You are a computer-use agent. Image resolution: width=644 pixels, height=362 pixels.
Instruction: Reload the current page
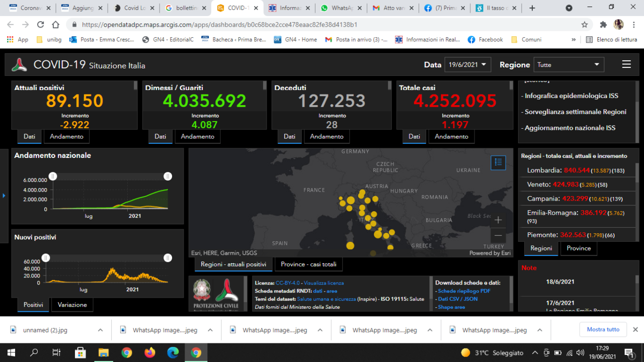[x=41, y=25]
